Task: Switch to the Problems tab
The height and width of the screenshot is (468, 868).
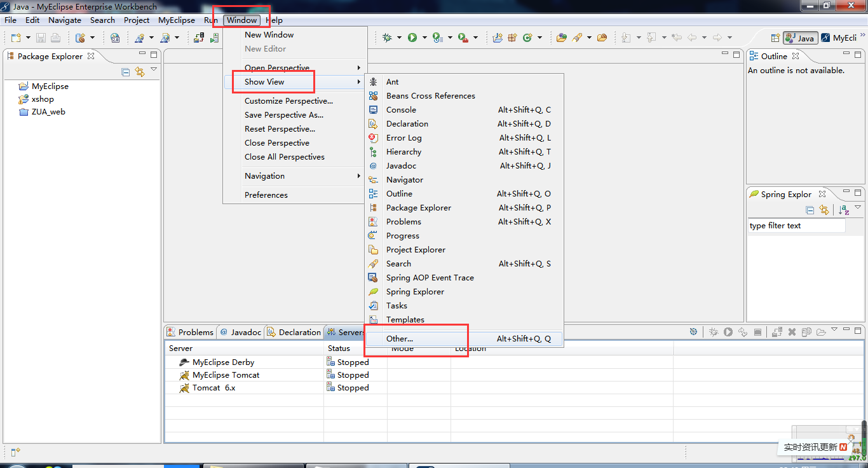Action: tap(190, 332)
